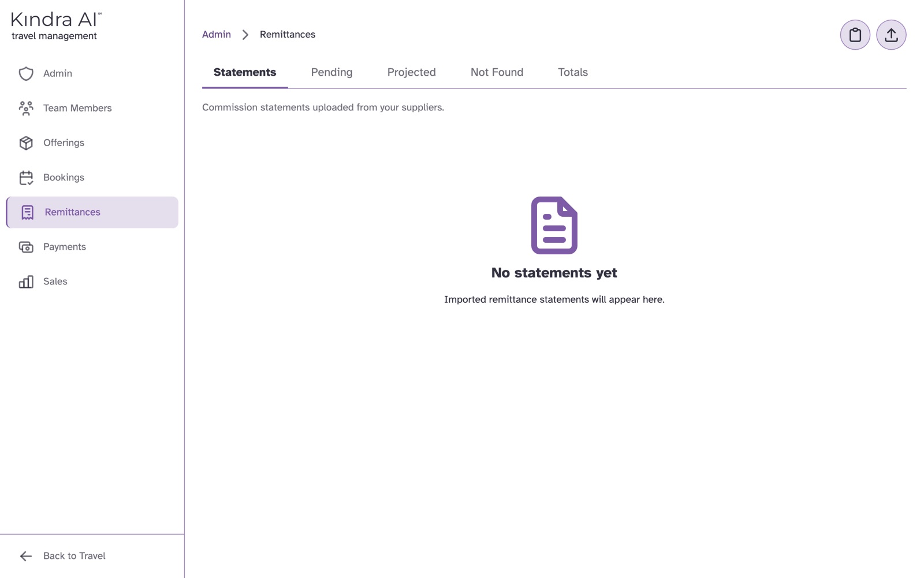View the Totals tab
The height and width of the screenshot is (578, 924).
tap(573, 72)
